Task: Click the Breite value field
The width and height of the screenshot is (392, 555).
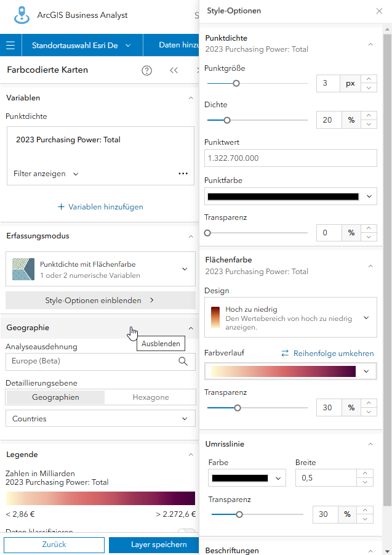Action: coord(326,478)
